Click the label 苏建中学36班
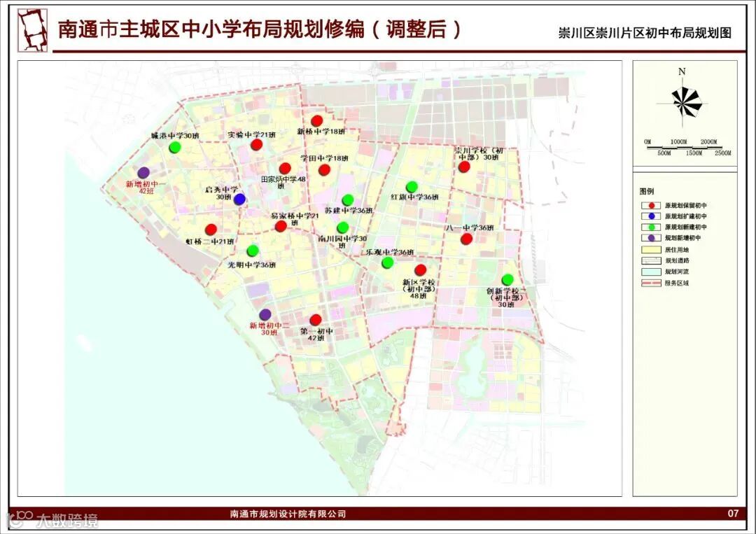 [x=348, y=211]
